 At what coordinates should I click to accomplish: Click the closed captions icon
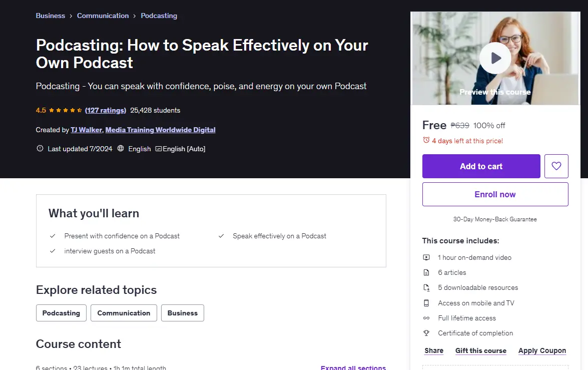159,149
